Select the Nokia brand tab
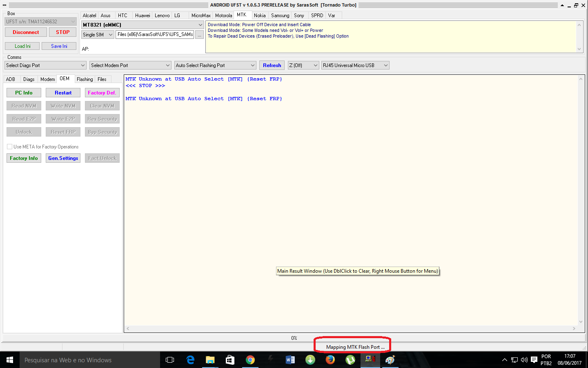Viewport: 588px width, 368px height. pos(260,16)
